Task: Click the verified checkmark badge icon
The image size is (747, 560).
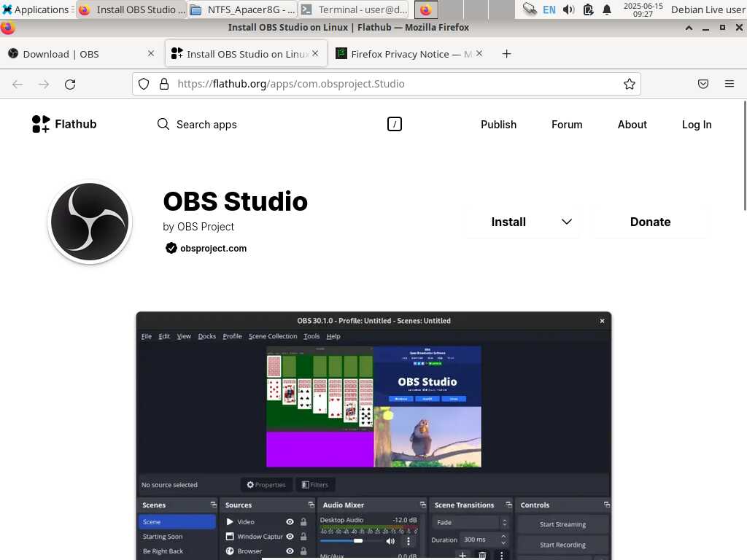Action: tap(171, 248)
